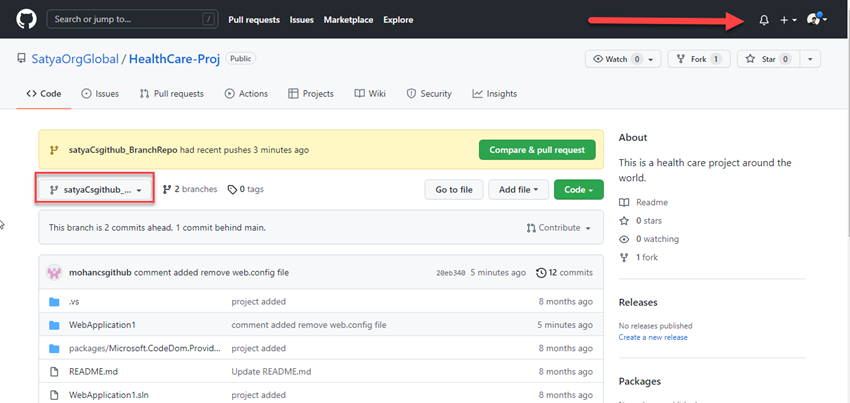Switch to the Security tab
The height and width of the screenshot is (403, 850).
(x=429, y=94)
